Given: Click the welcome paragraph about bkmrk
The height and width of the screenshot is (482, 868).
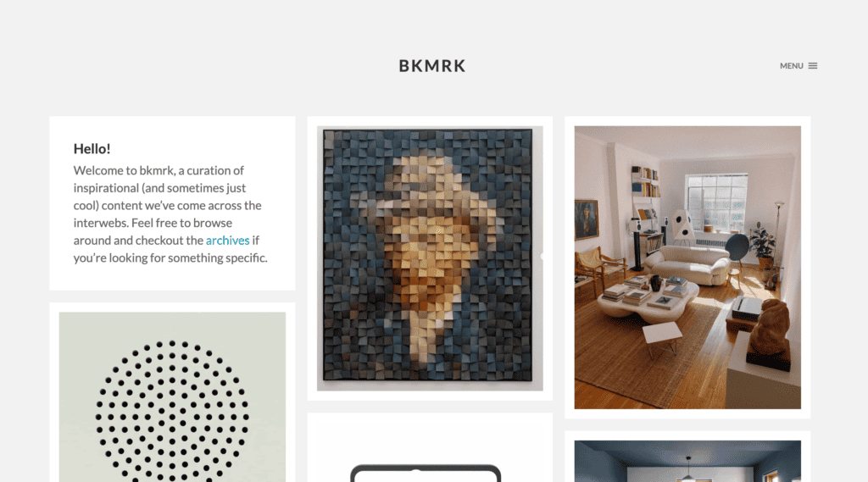Looking at the screenshot, I should (x=170, y=214).
